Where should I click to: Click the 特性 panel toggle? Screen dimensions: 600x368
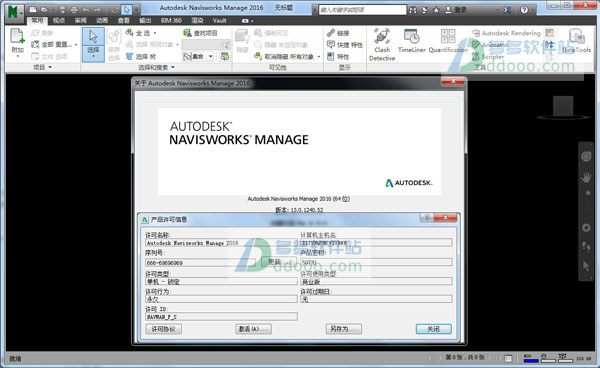coord(338,57)
